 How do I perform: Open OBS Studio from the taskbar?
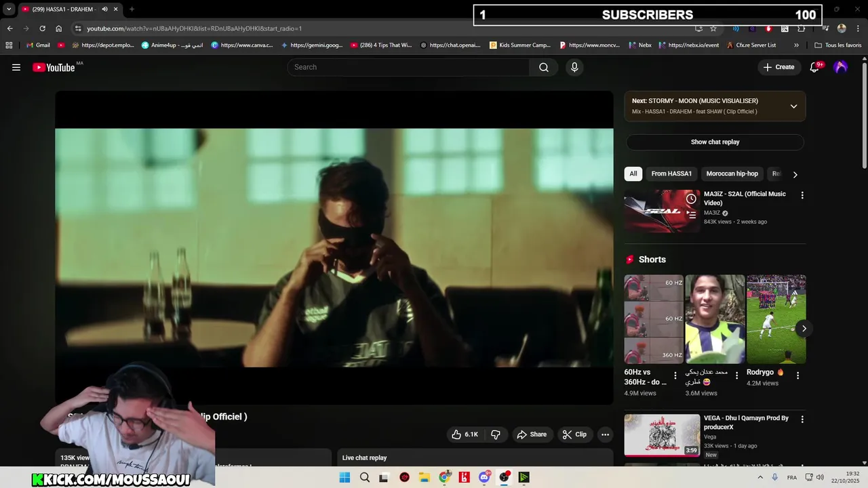tap(504, 477)
